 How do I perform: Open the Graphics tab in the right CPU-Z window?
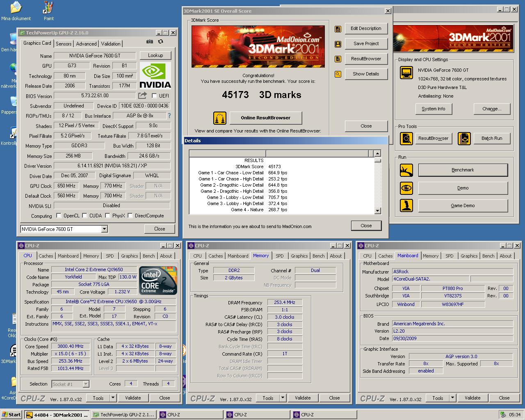coord(469,256)
